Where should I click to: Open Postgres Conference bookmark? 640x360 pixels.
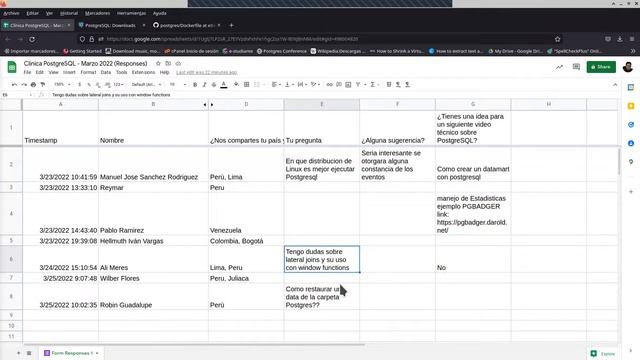(x=282, y=51)
